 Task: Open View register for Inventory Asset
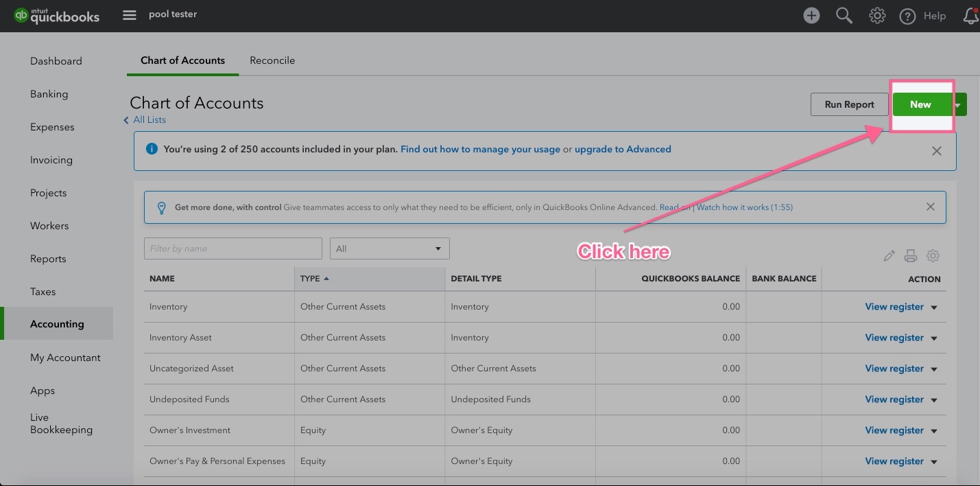(x=894, y=338)
